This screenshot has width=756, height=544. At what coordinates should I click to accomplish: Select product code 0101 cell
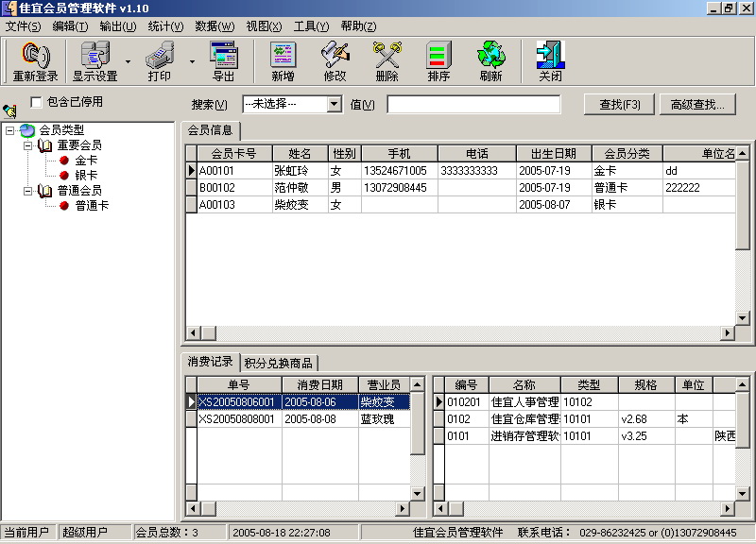467,436
